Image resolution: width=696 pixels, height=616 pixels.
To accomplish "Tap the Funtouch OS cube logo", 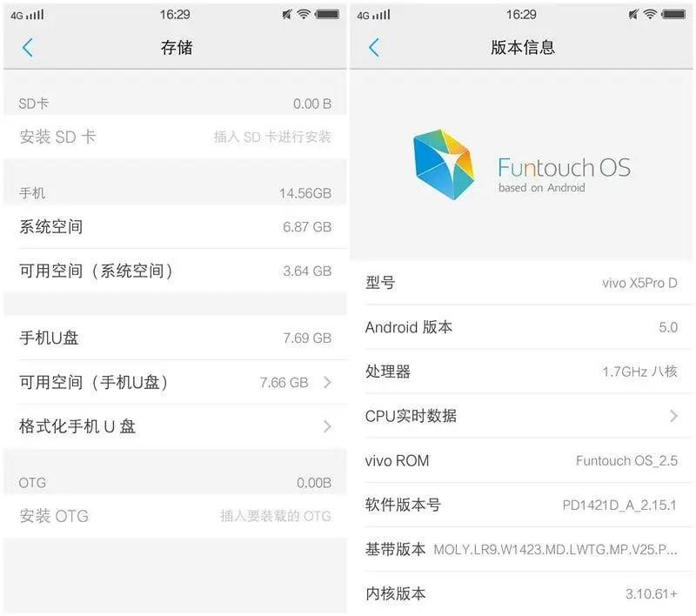I will pos(444,164).
